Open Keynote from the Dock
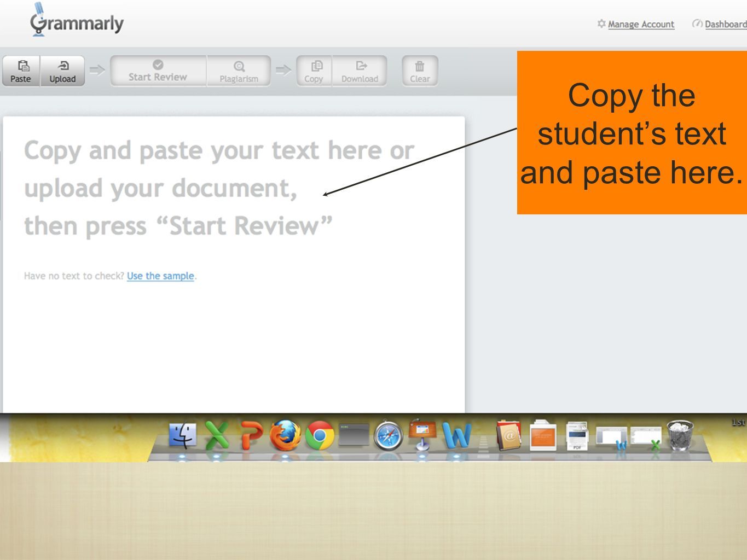 click(x=422, y=435)
